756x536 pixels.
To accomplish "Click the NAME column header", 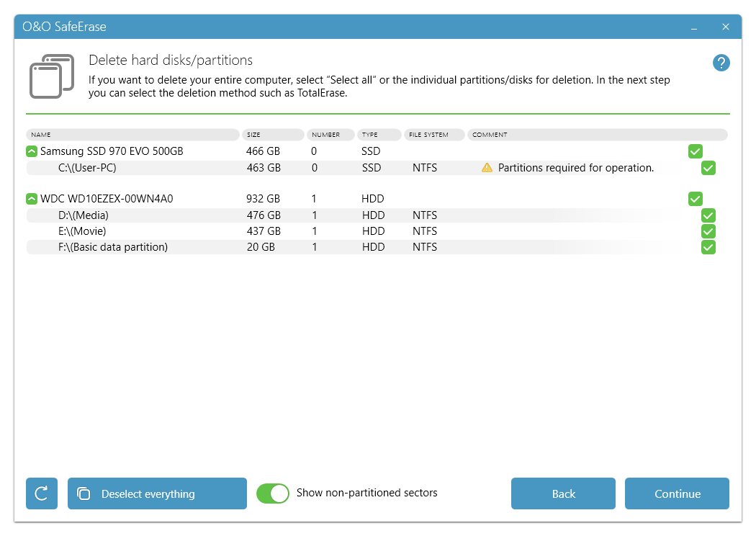I will tap(132, 135).
